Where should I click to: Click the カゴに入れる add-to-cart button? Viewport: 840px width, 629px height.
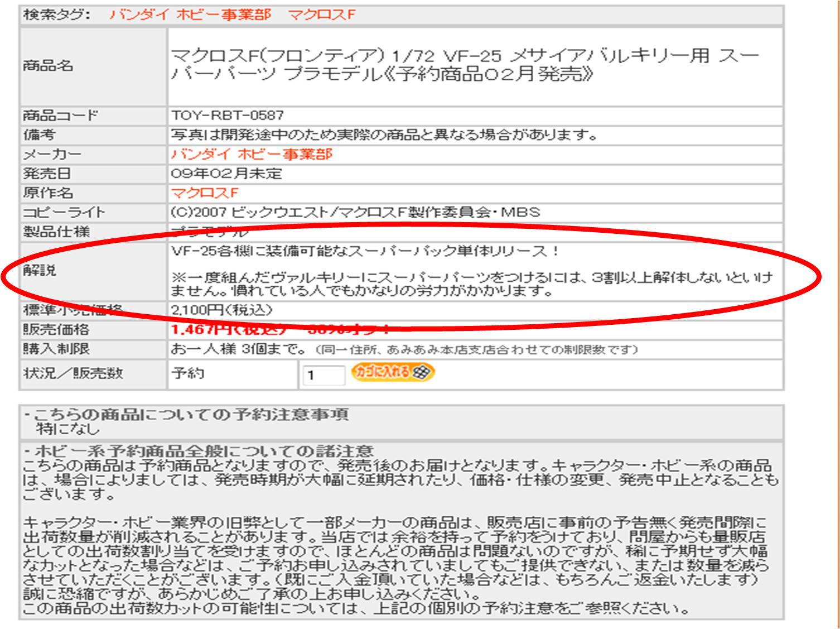click(392, 372)
